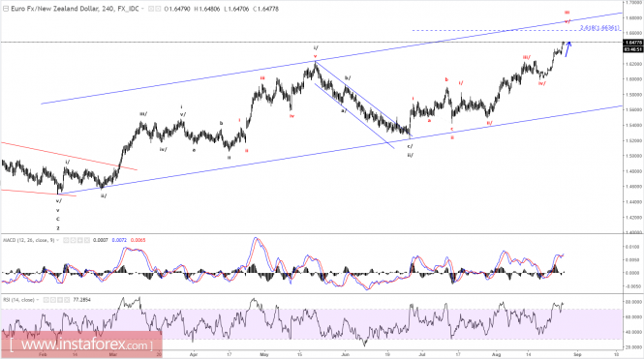Select the blue upward arrow drawing
The width and height of the screenshot is (644, 359).
click(568, 48)
